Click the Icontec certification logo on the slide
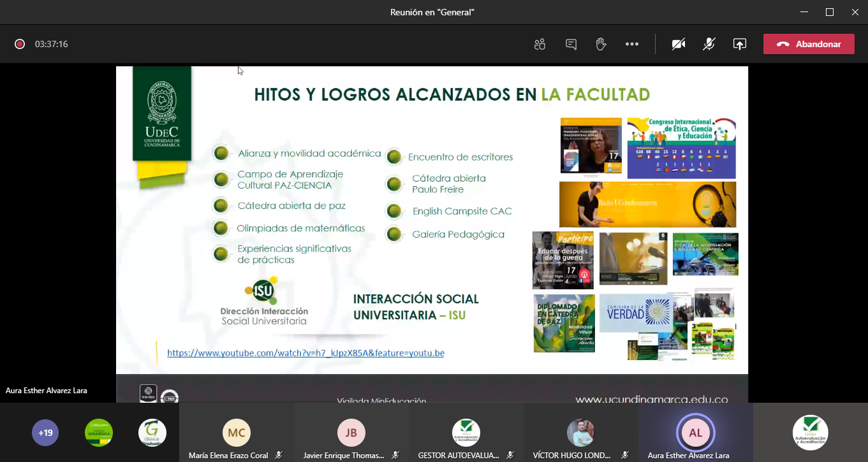 tap(149, 393)
